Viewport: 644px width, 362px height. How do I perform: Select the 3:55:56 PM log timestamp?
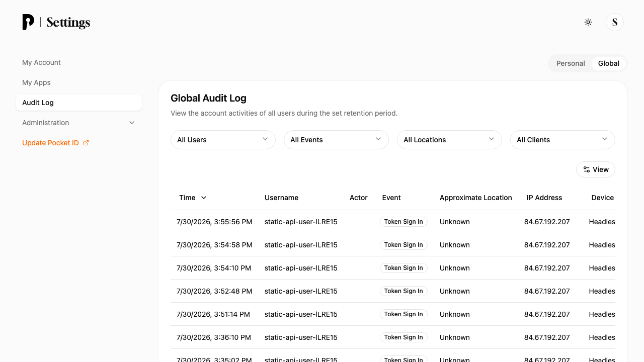214,222
